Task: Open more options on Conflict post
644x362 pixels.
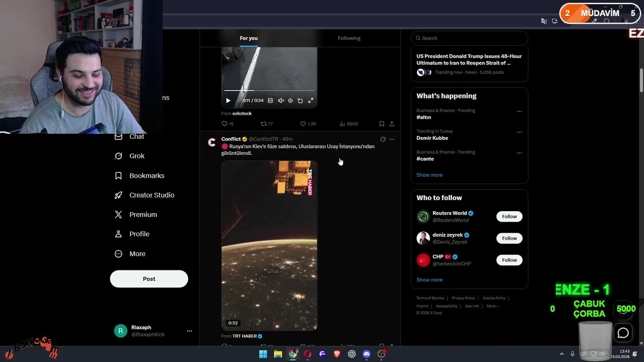Action: click(392, 139)
